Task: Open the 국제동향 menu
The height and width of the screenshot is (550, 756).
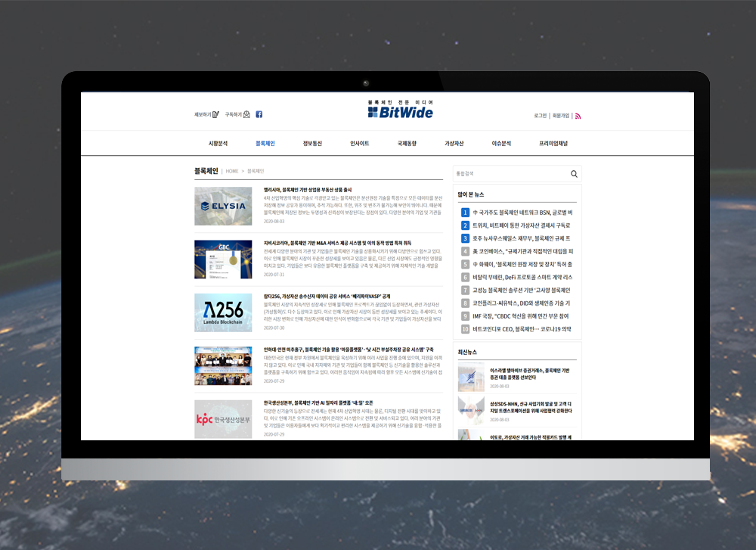Action: 407,143
